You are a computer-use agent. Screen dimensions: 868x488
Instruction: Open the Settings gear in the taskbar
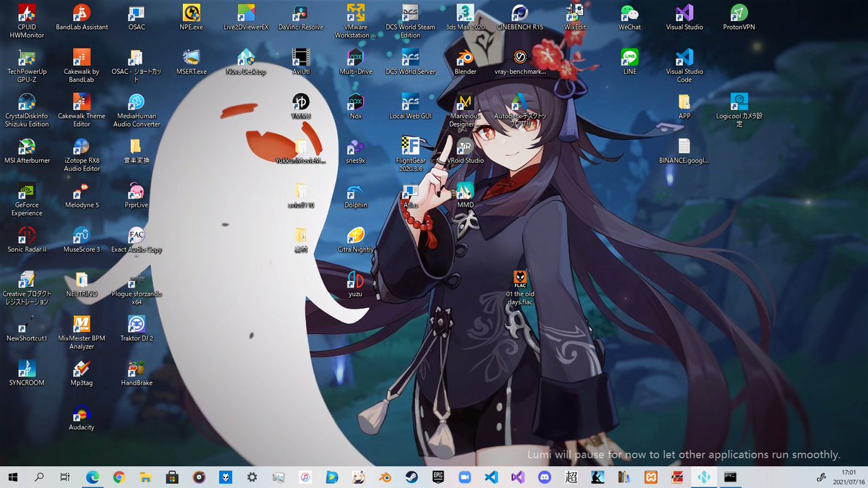pyautogui.click(x=252, y=477)
